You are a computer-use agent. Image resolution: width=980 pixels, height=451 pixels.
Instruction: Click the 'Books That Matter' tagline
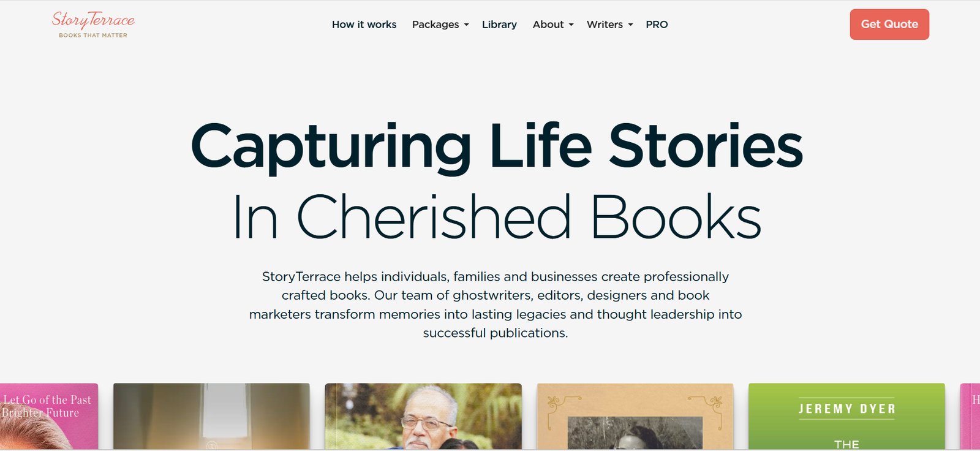pos(93,36)
